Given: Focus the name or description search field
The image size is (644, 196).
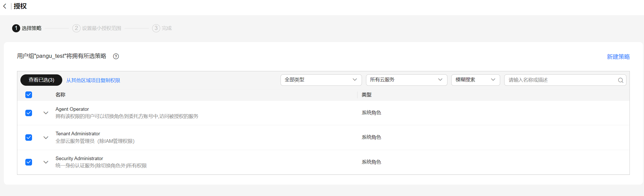Looking at the screenshot, I should click(561, 80).
